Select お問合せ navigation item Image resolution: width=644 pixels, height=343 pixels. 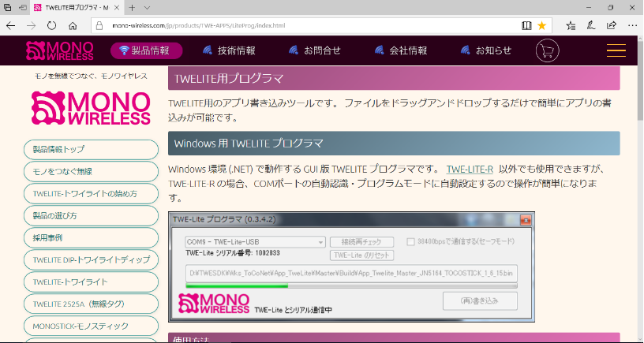[315, 50]
